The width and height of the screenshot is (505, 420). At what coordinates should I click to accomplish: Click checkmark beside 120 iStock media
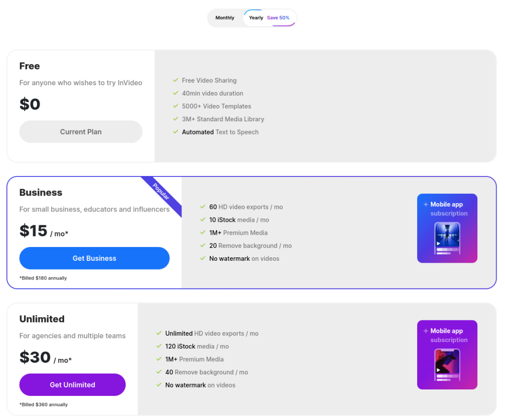[159, 346]
